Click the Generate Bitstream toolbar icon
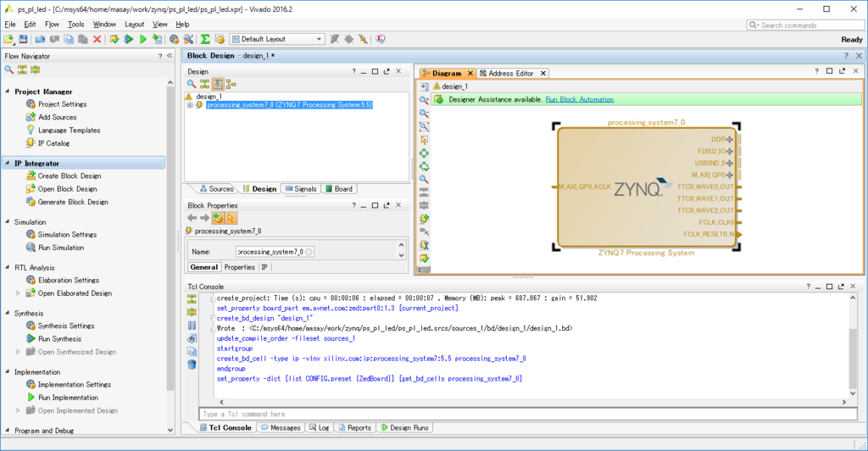 157,39
